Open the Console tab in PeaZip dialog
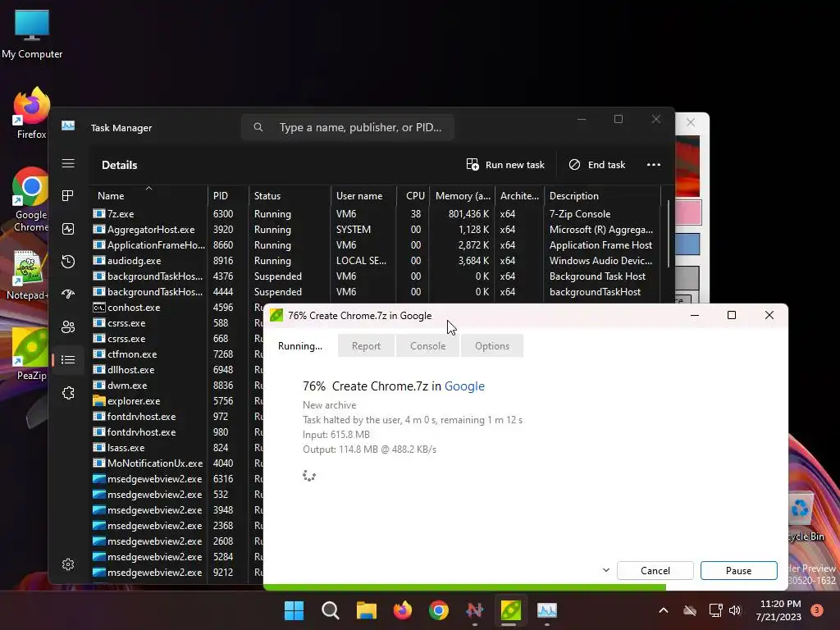The image size is (840, 630). pyautogui.click(x=427, y=346)
